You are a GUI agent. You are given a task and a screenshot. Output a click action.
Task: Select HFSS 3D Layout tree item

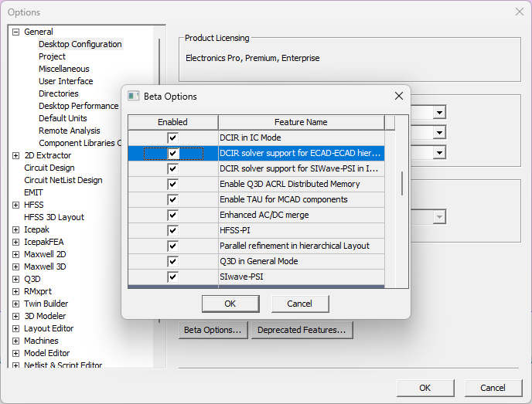[54, 217]
